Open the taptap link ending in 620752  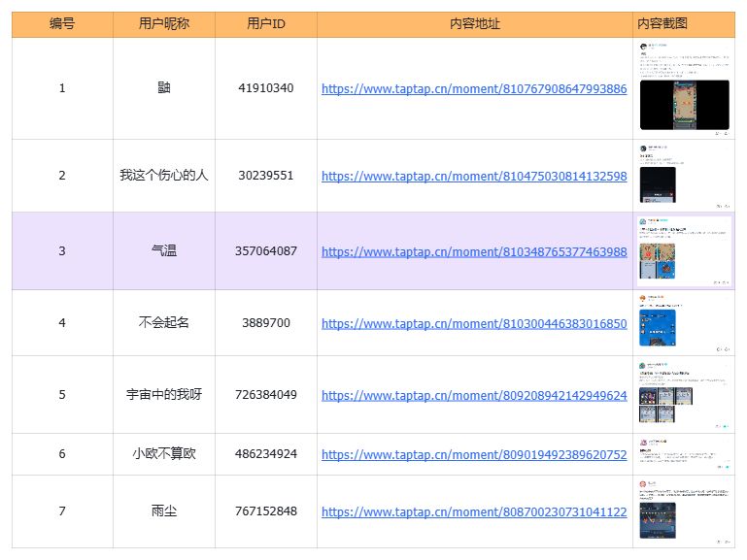[474, 455]
